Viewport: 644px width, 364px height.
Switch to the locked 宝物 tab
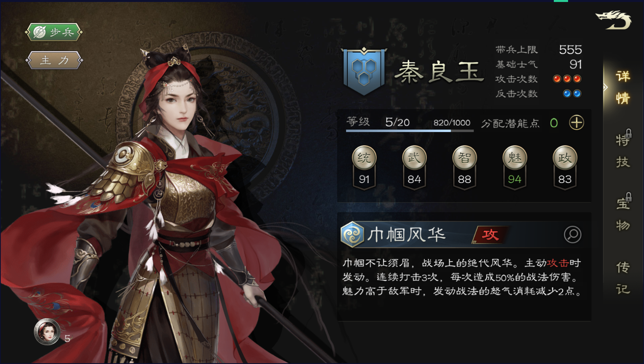click(x=623, y=213)
